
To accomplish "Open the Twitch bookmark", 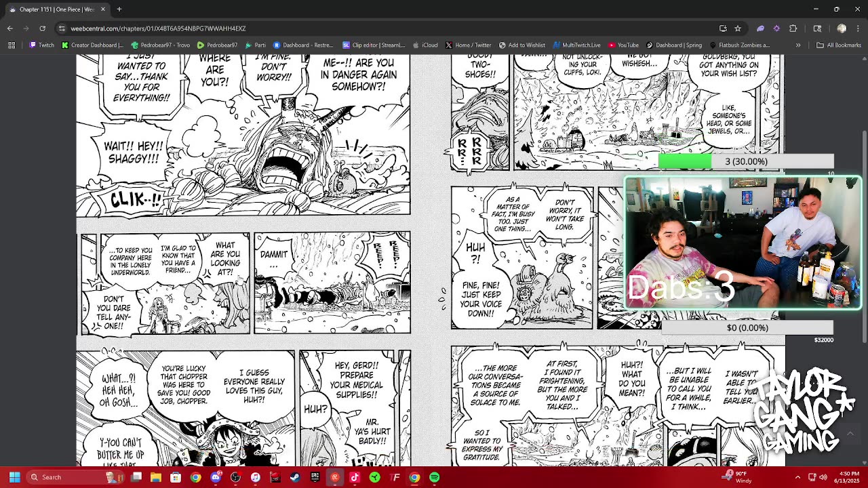I will point(41,45).
